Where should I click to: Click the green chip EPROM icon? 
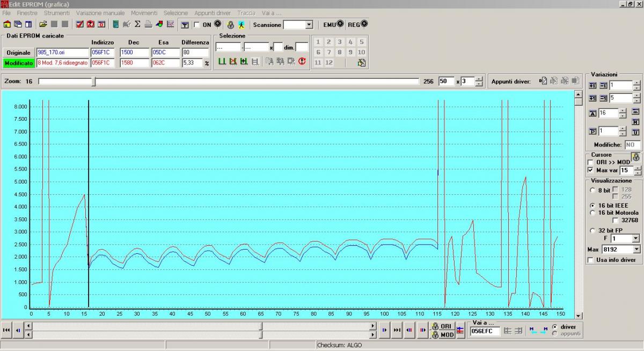point(116,24)
